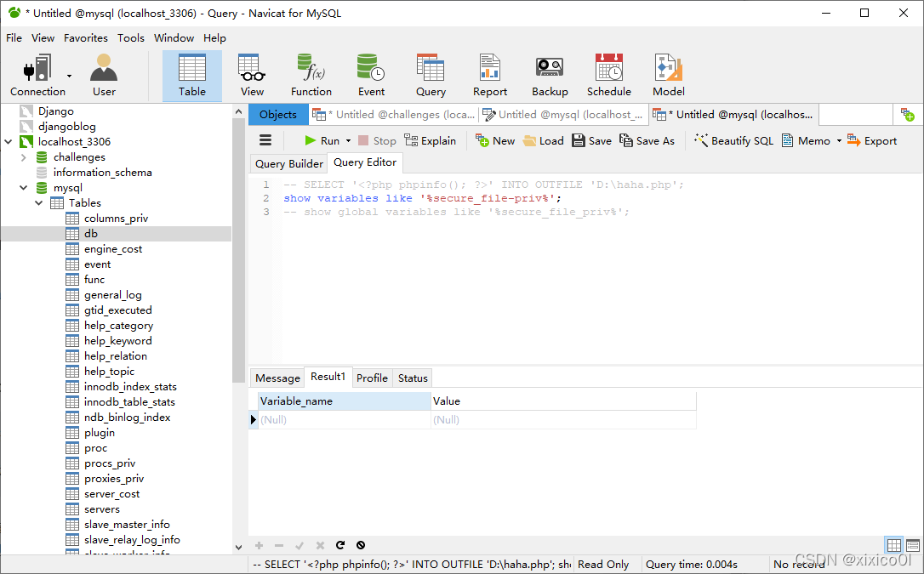924x574 pixels.
Task: Click the Stop query button
Action: (x=377, y=140)
